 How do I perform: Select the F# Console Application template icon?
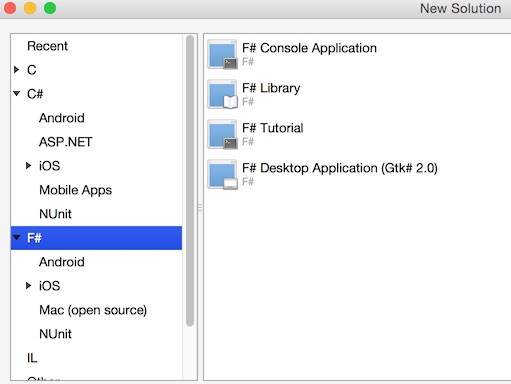[x=222, y=54]
